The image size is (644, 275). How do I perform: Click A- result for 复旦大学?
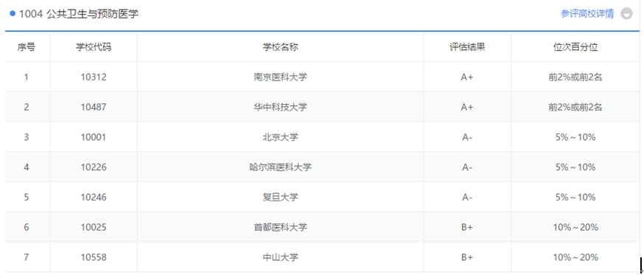[467, 197]
